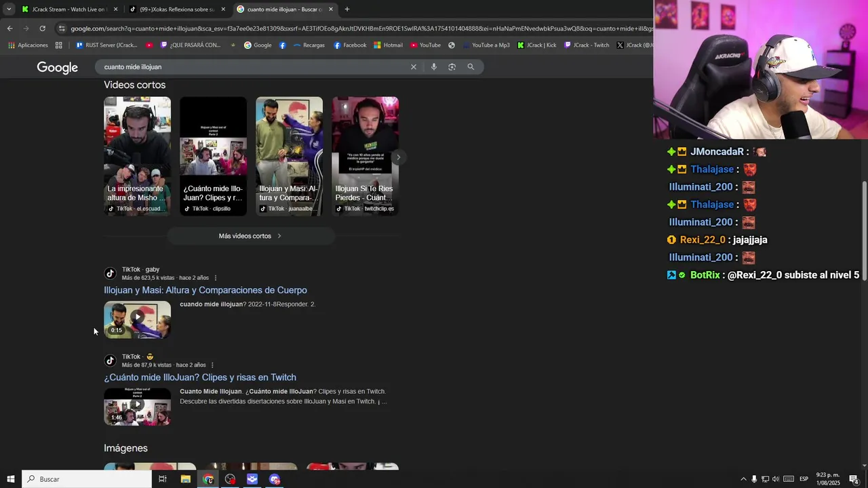This screenshot has height=488, width=868.
Task: Open notifications center in taskbar
Action: pyautogui.click(x=854, y=479)
